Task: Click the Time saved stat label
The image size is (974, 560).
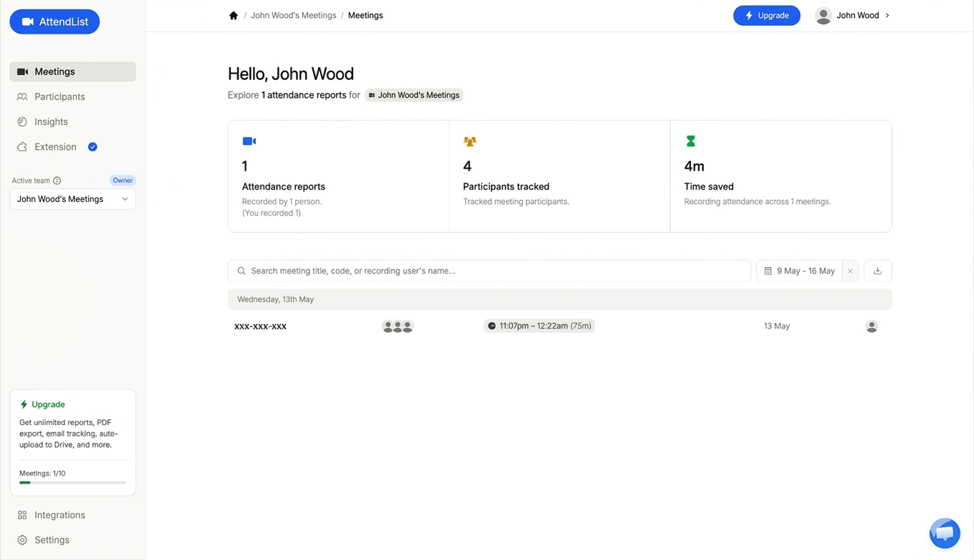Action: 709,186
